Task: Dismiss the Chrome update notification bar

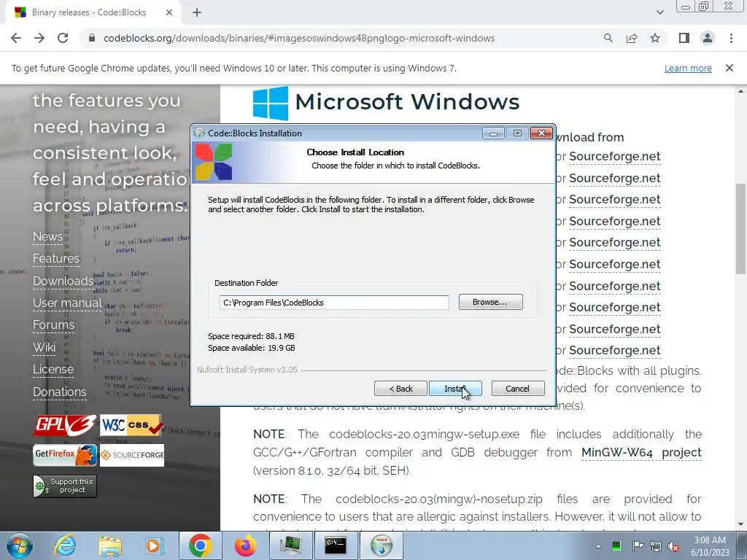Action: pyautogui.click(x=729, y=68)
